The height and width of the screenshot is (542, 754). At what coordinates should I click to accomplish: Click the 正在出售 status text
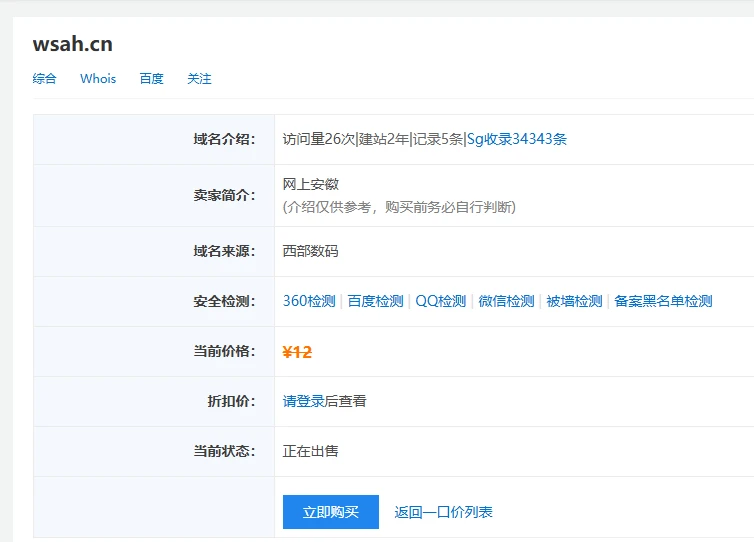[x=311, y=451]
